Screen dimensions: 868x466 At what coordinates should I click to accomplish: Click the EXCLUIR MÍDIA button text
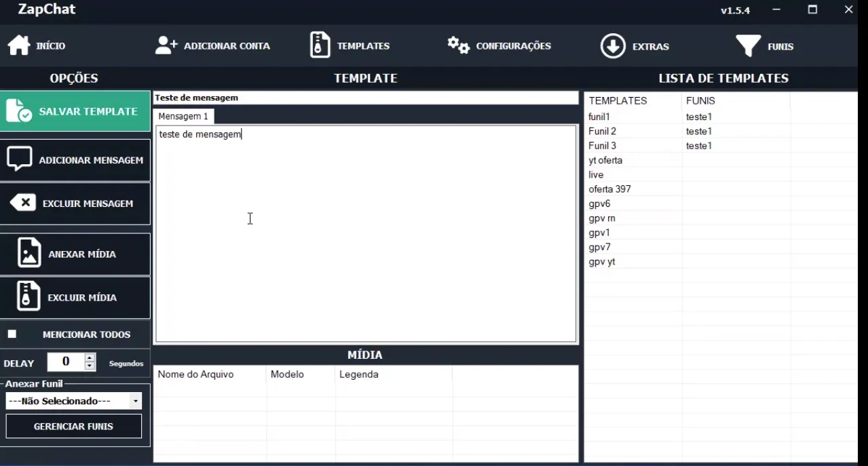coord(82,298)
